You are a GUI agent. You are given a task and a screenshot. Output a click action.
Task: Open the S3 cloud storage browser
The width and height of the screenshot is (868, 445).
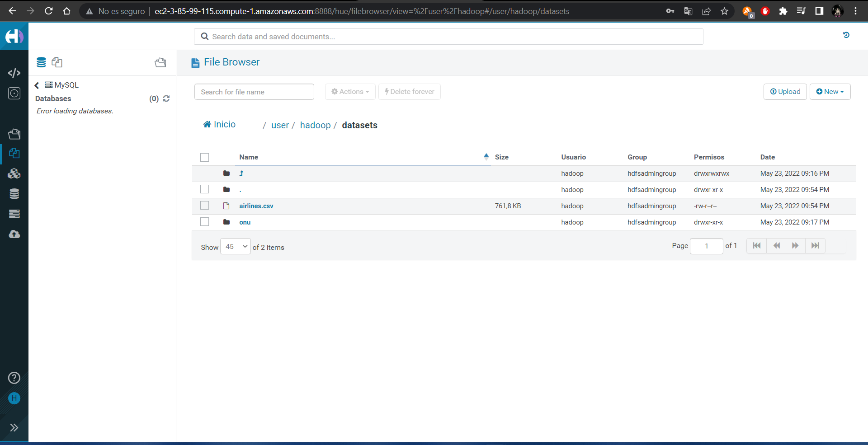pyautogui.click(x=14, y=234)
